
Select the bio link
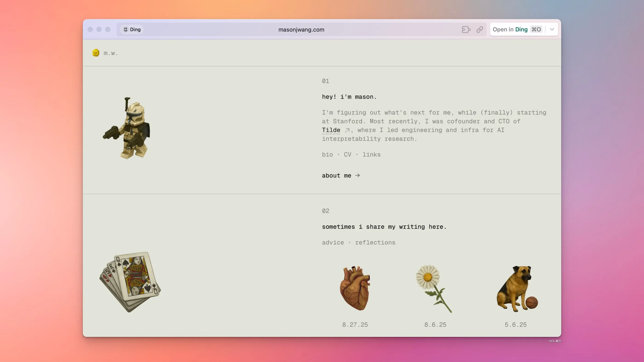[x=327, y=155]
